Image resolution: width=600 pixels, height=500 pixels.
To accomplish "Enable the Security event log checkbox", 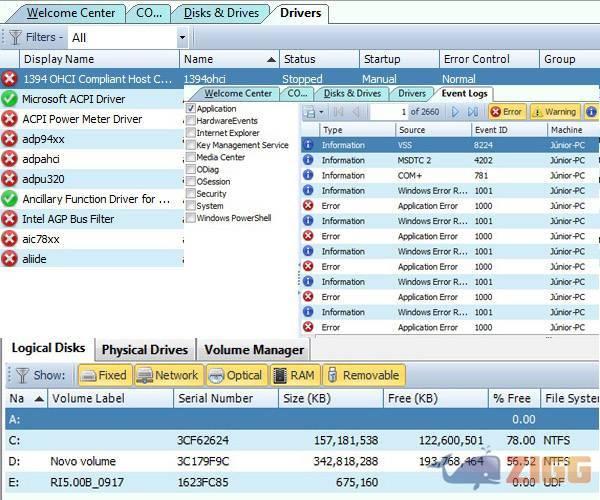I will pyautogui.click(x=191, y=193).
